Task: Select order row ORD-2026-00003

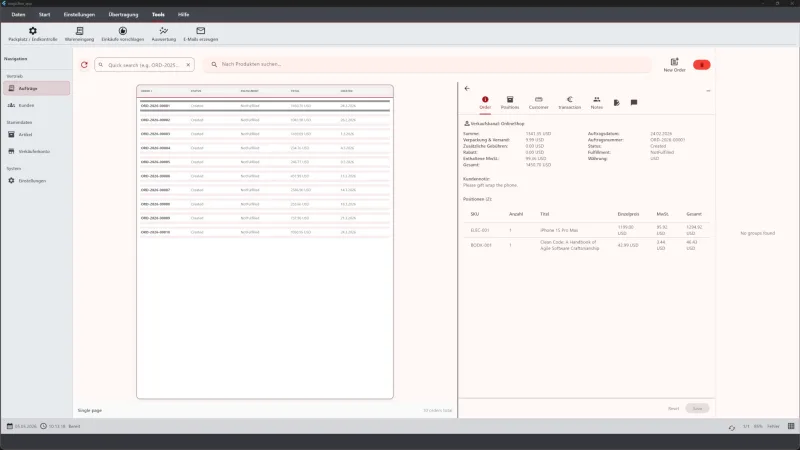Action: coord(265,134)
